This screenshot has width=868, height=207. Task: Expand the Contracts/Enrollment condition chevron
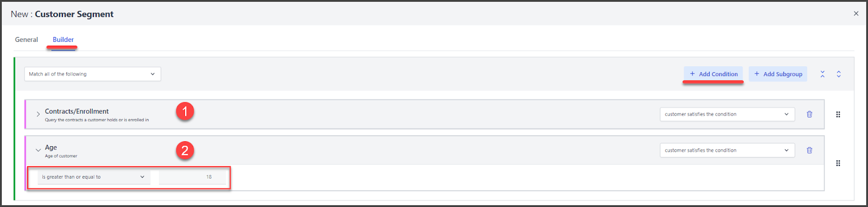[38, 114]
